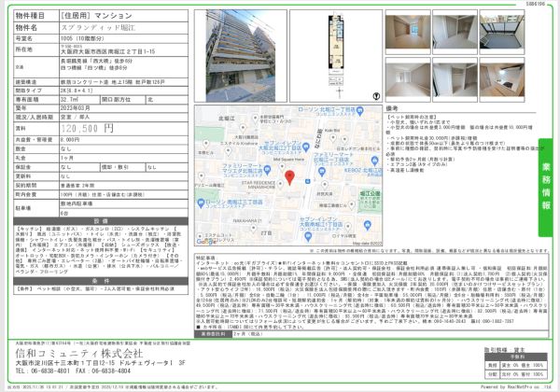
Task: Click the 普通借家 2年間 contract period
Action: tap(77, 186)
